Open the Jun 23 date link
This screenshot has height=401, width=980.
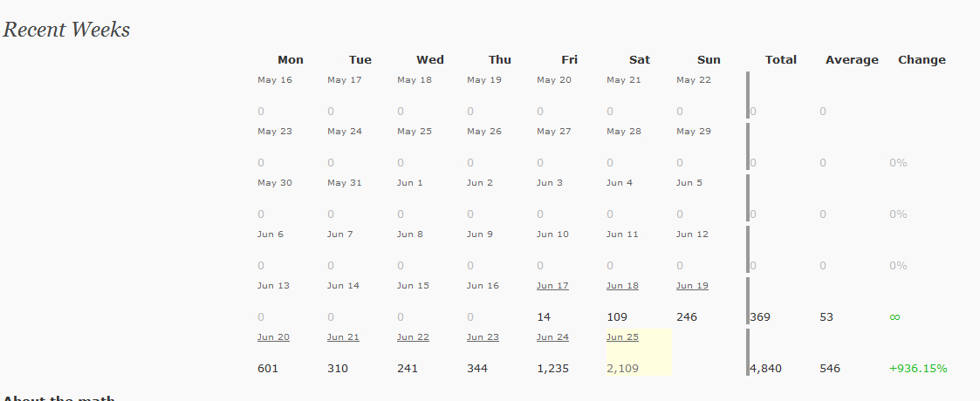coord(483,336)
